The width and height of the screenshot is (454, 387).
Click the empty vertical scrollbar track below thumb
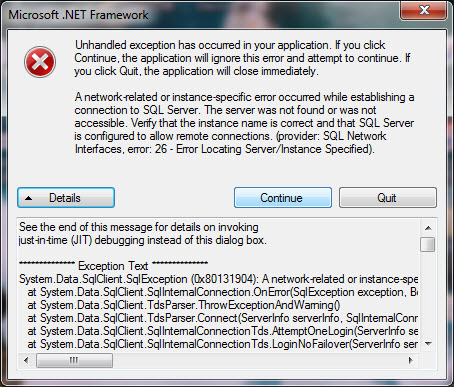428,294
